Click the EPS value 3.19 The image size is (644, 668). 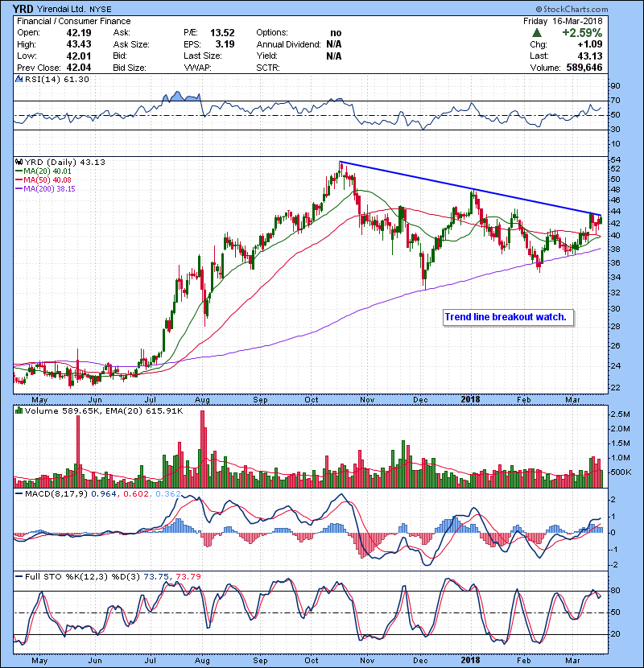[225, 44]
